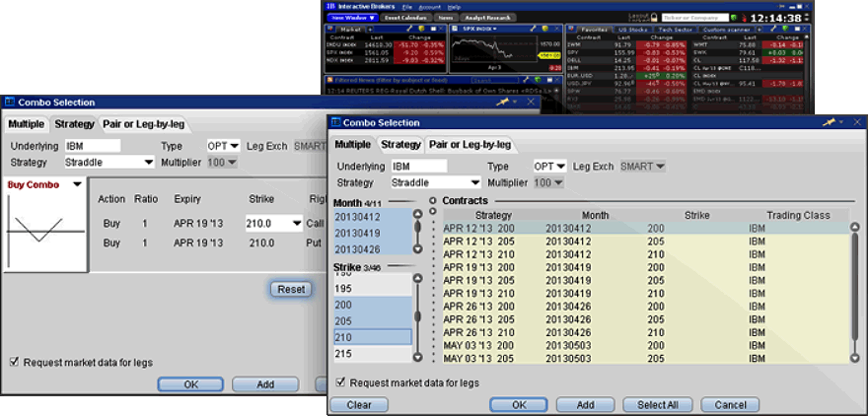Click Select All button
Screen dimensions: 868x416
658,404
